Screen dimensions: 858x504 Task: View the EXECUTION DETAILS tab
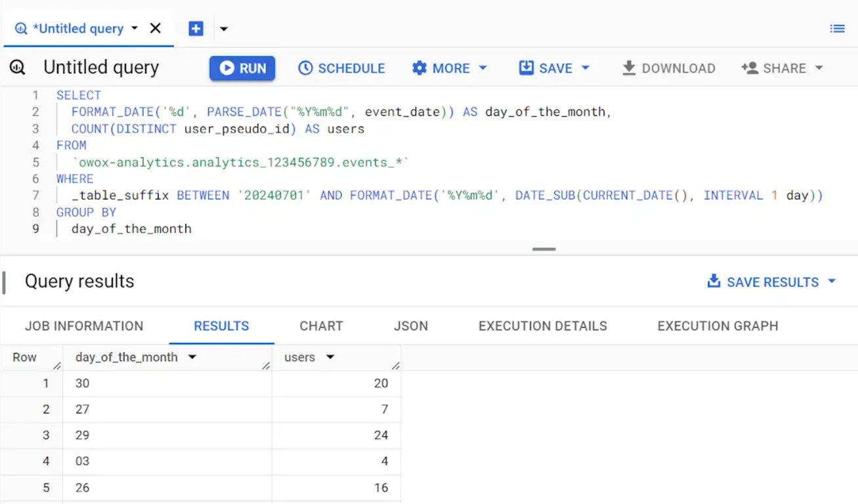[x=543, y=326]
